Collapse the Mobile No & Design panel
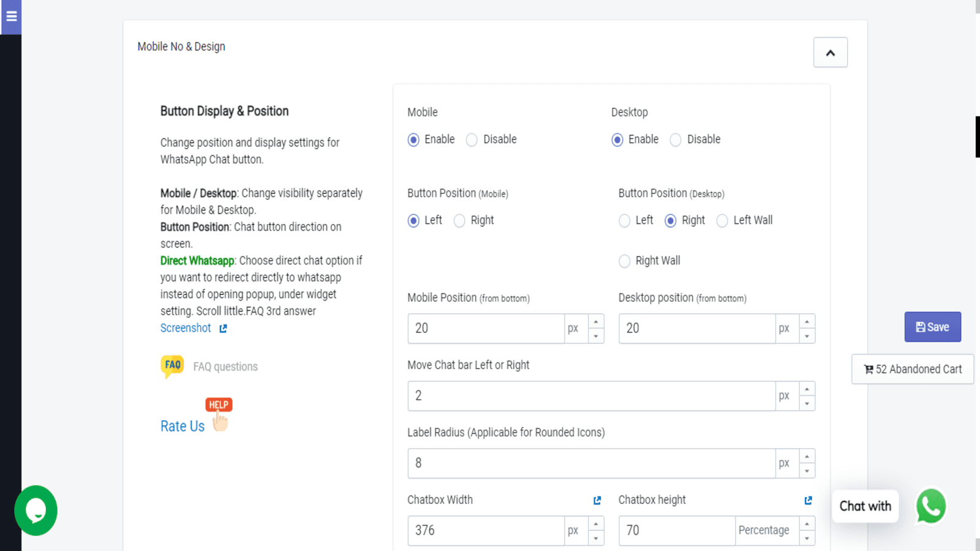The height and width of the screenshot is (551, 980). (x=830, y=52)
